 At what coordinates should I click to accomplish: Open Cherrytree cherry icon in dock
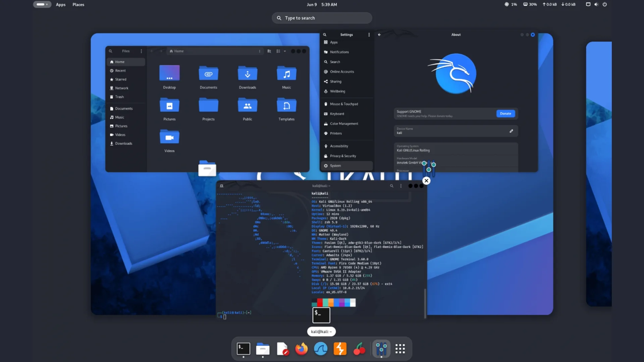(359, 349)
